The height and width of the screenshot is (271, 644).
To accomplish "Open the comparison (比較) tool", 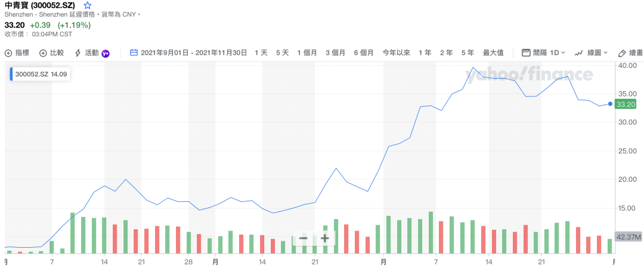I will (52, 52).
